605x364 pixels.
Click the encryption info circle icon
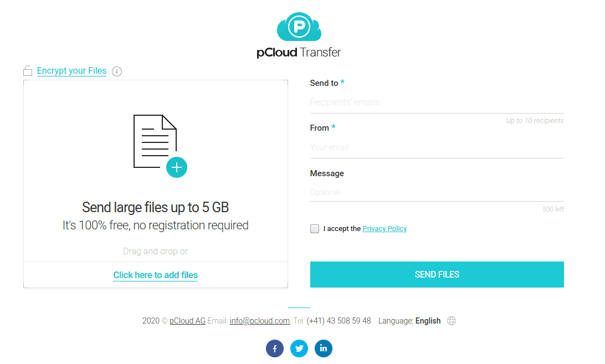coord(117,71)
